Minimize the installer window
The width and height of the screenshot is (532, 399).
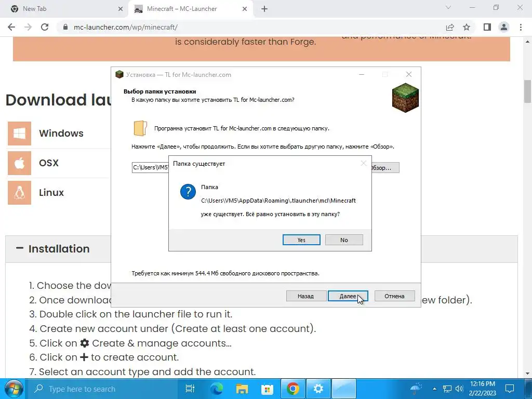tap(362, 74)
